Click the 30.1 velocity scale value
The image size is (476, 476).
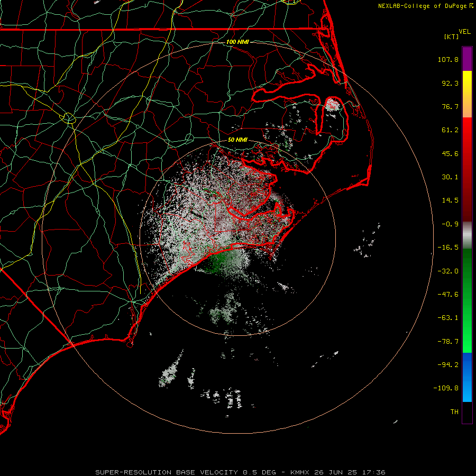click(x=450, y=177)
